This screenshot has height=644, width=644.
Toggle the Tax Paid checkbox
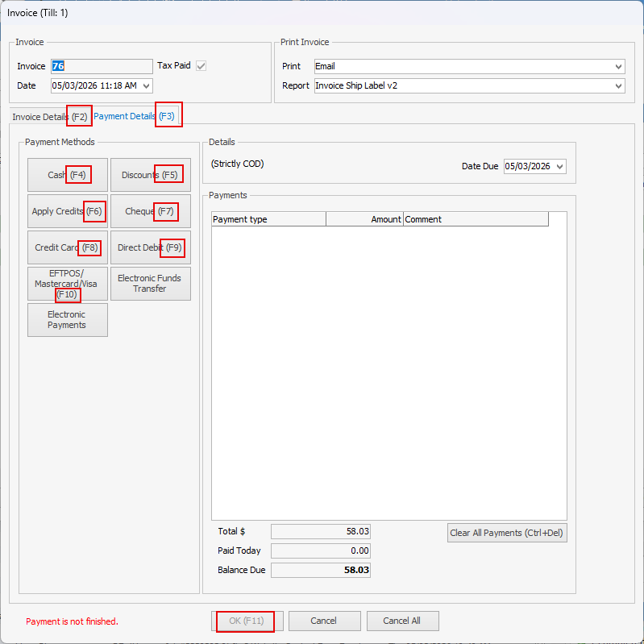point(201,66)
